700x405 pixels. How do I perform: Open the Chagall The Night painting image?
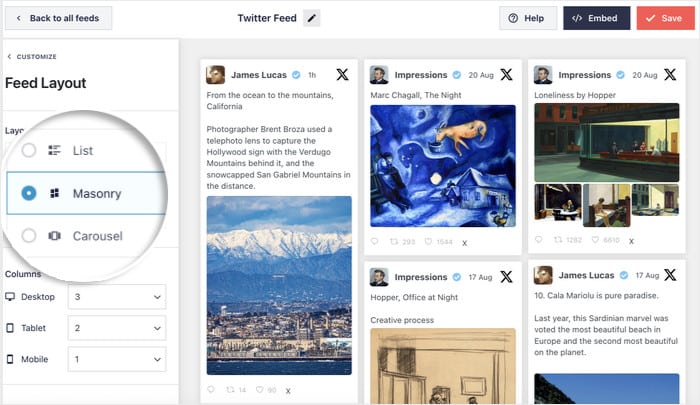(x=442, y=166)
